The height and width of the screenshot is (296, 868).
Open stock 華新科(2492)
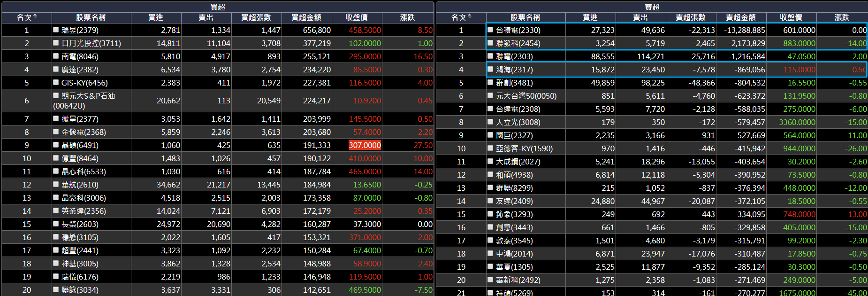(x=518, y=280)
